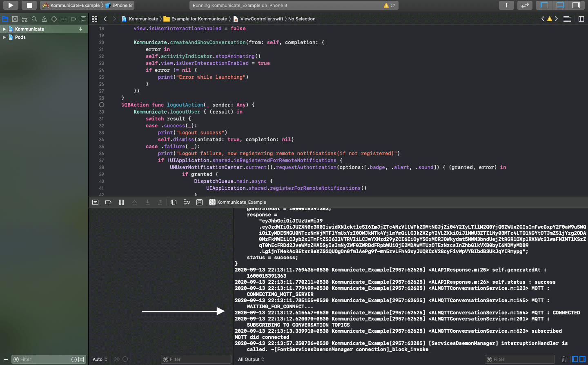Select Example for Kommunicate jump bar folder
This screenshot has width=588, height=365.
click(x=195, y=19)
